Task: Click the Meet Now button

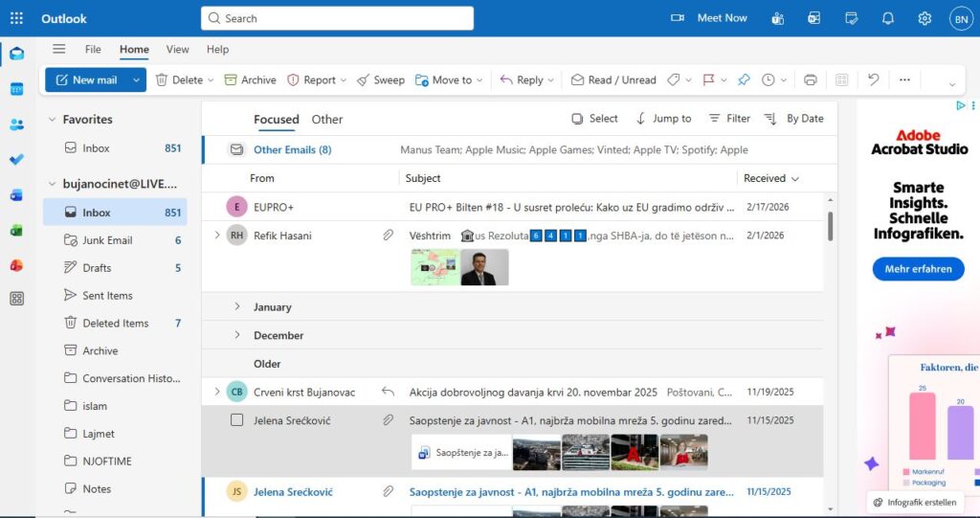Action: click(709, 18)
